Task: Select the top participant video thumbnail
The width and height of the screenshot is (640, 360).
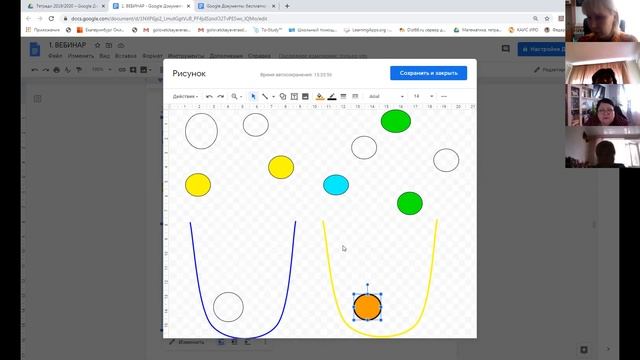Action: tap(602, 21)
